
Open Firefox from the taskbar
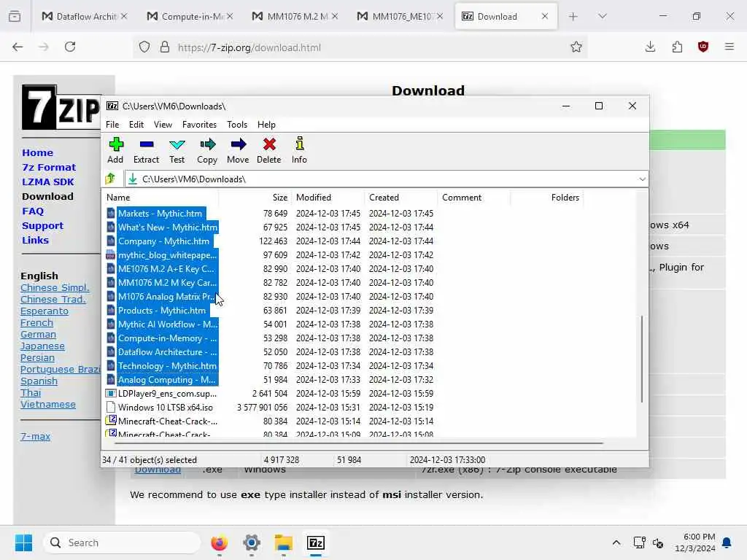219,542
